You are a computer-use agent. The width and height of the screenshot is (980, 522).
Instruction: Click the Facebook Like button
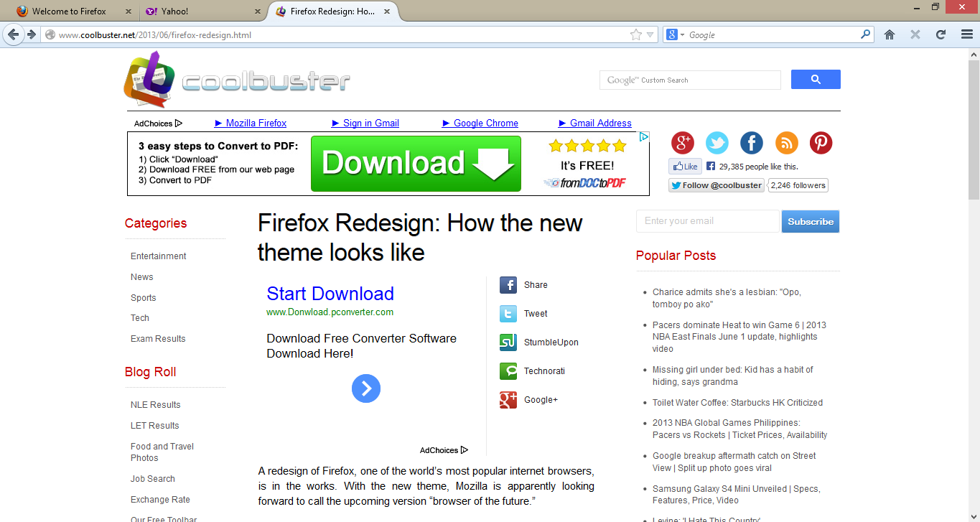point(685,167)
